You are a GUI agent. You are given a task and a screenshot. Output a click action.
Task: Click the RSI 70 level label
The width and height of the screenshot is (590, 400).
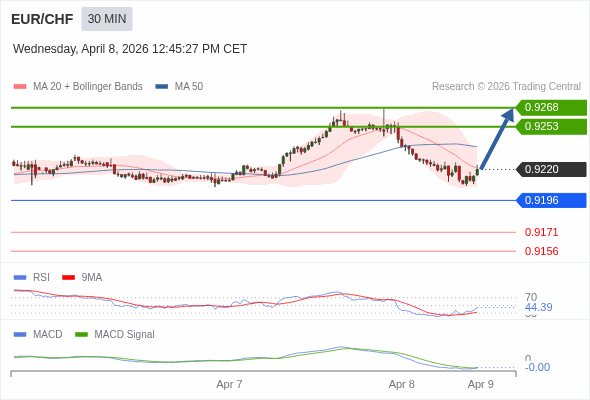(531, 297)
